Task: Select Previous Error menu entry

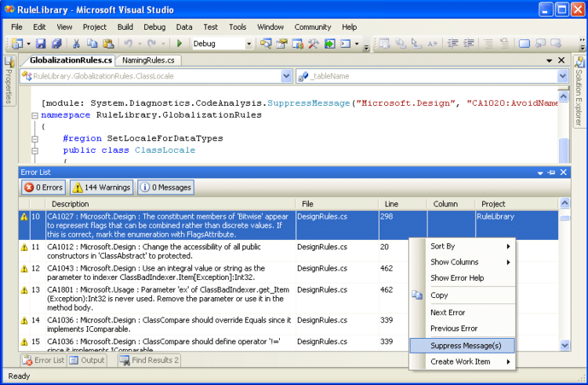Action: pos(463,329)
